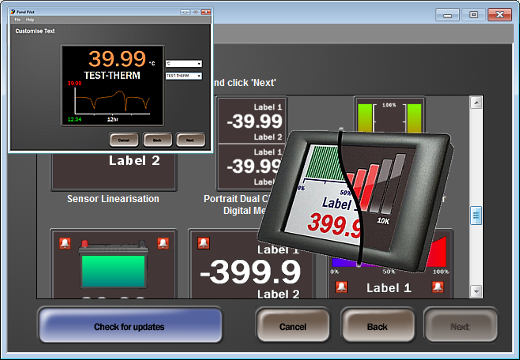Select the green battery meter thumbnail
This screenshot has height=360, width=520.
click(x=113, y=263)
